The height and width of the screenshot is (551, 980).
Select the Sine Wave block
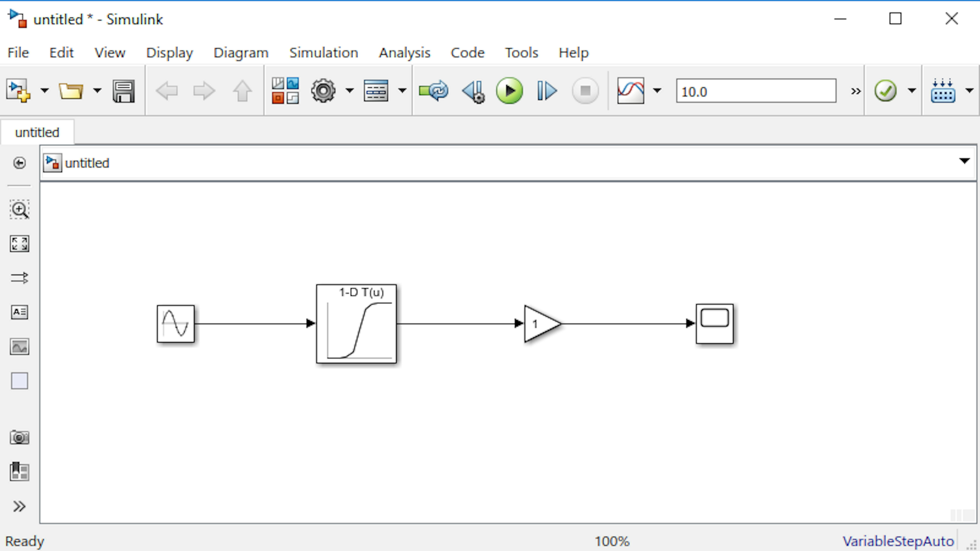(x=176, y=324)
